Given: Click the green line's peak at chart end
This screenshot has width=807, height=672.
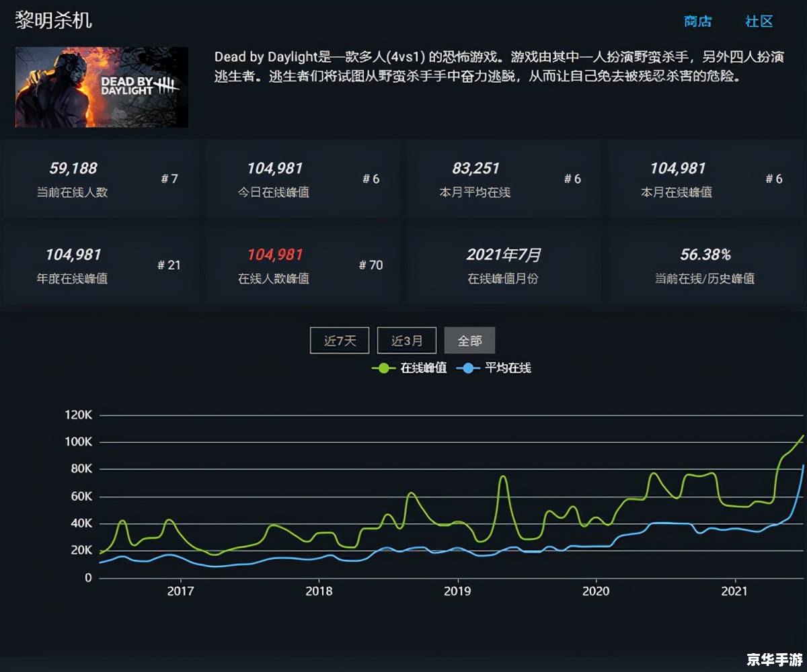Looking at the screenshot, I should 802,436.
